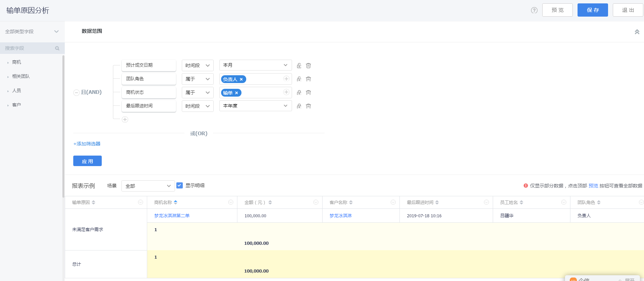
Task: Open the 全部类型字段 dropdown
Action: click(32, 32)
